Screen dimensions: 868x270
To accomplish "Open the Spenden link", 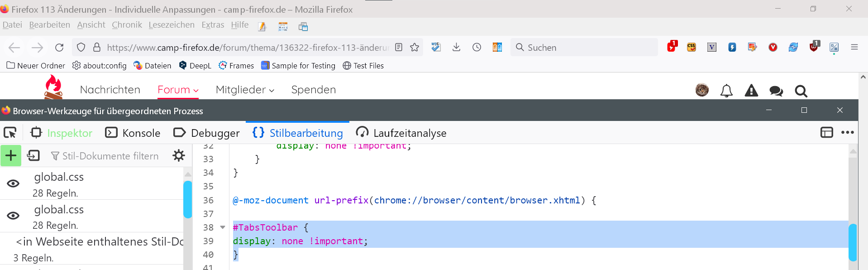I will (313, 90).
